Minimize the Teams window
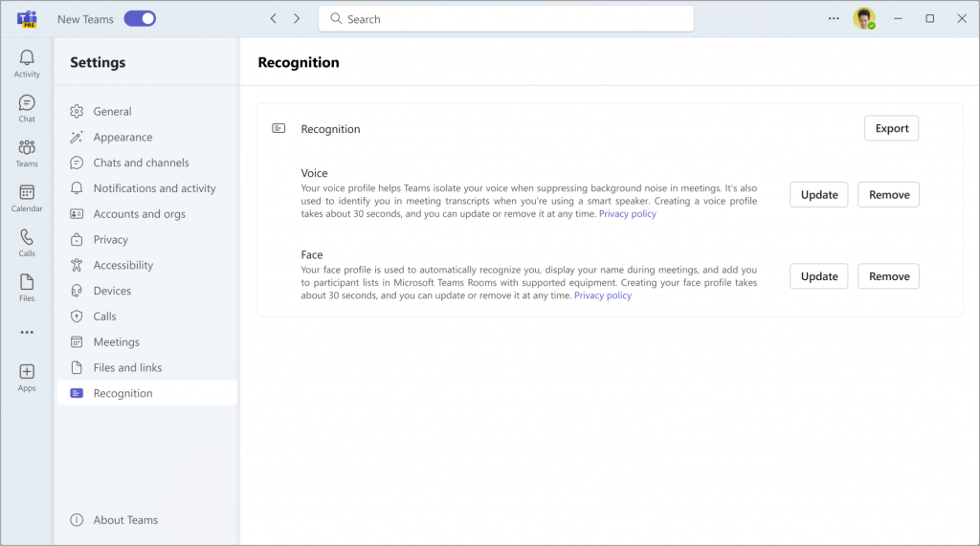This screenshot has height=546, width=980. [x=898, y=19]
